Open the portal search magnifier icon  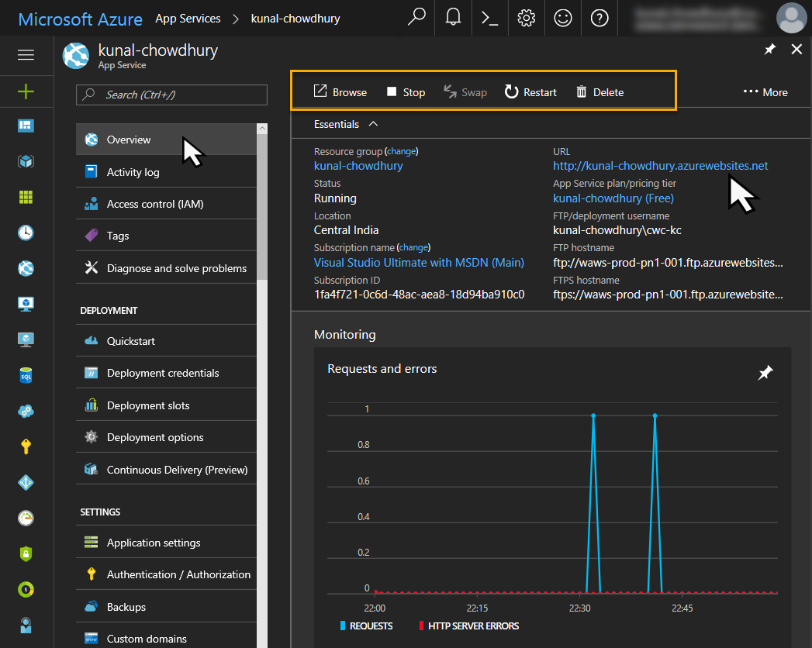[x=416, y=18]
